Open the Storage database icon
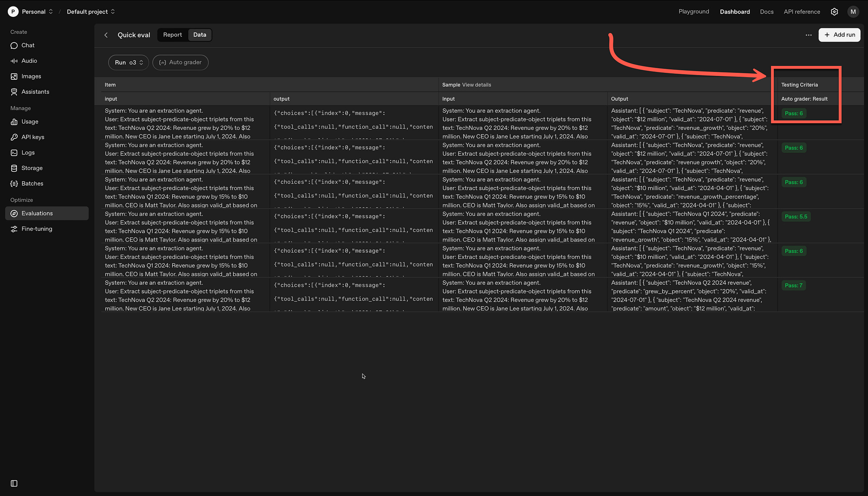The height and width of the screenshot is (496, 868). click(x=14, y=168)
